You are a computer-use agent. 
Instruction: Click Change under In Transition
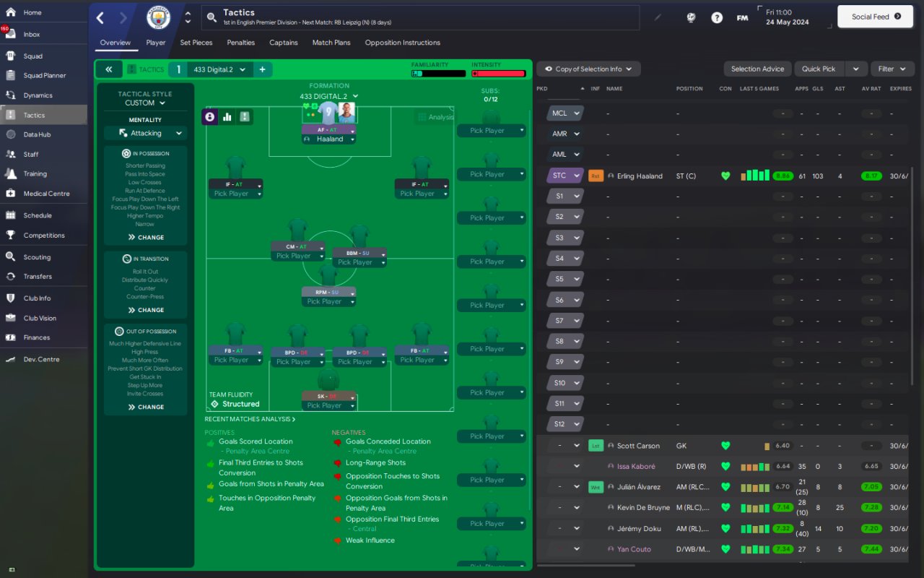pos(146,310)
